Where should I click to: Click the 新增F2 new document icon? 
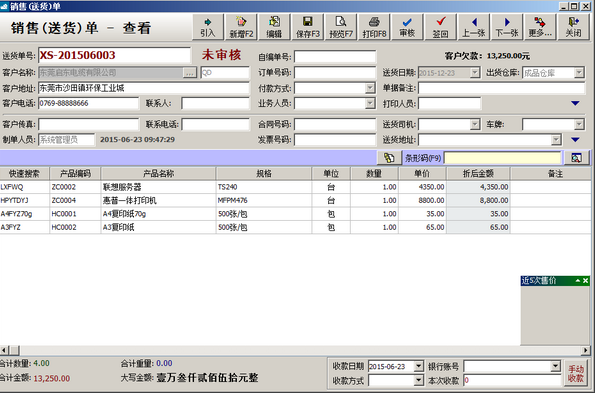click(241, 27)
